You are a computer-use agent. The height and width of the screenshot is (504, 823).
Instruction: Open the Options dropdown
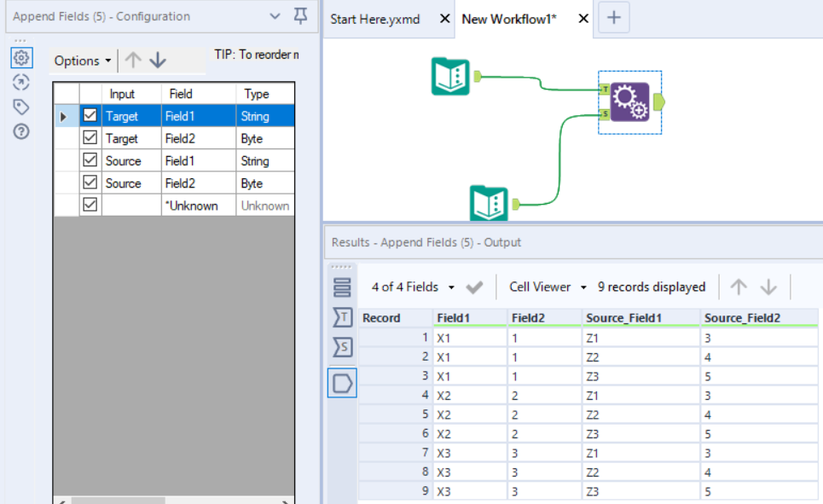pos(81,61)
